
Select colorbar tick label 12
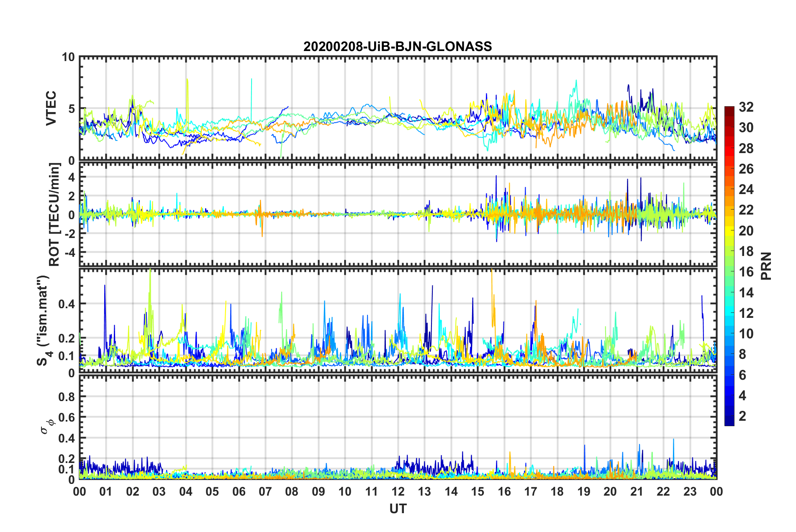pyautogui.click(x=746, y=313)
